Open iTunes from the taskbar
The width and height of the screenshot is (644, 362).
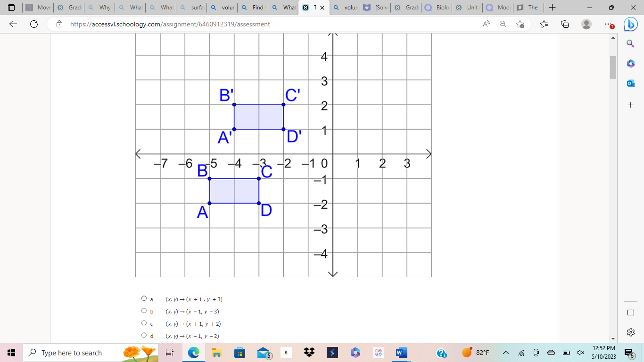point(378,353)
